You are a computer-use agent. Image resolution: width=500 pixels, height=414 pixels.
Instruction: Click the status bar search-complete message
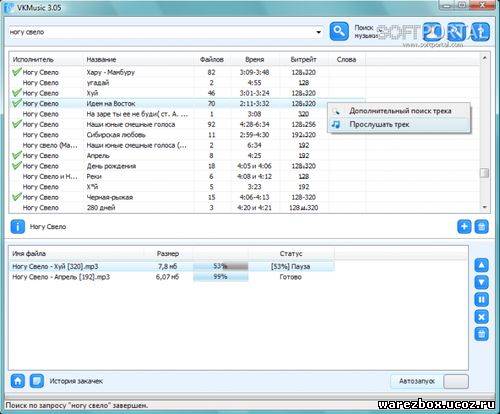point(77,405)
